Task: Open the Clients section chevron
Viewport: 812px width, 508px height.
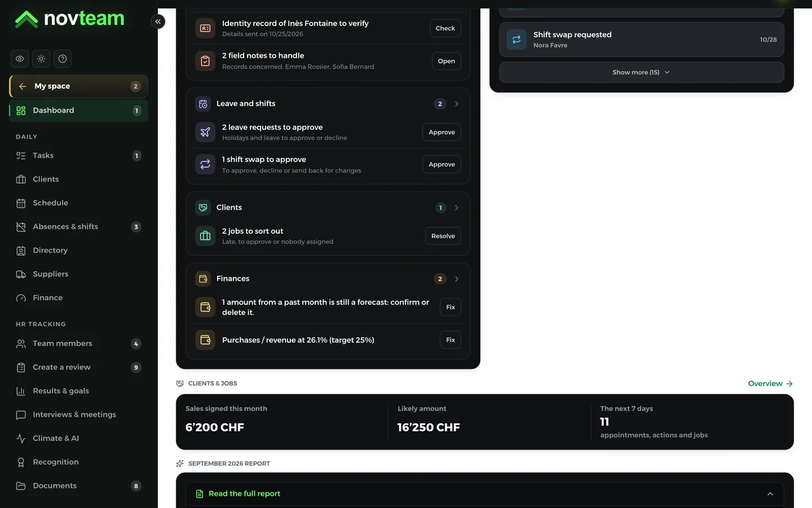Action: 457,208
